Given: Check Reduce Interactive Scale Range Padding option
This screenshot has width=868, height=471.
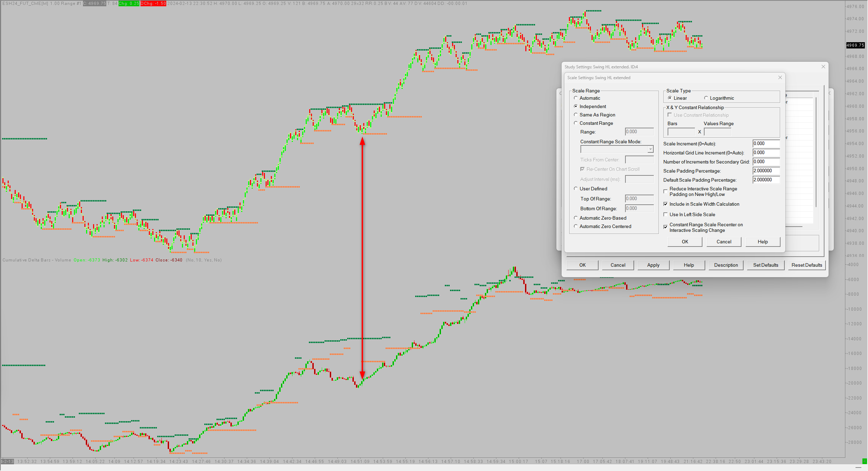Looking at the screenshot, I should pyautogui.click(x=665, y=191).
